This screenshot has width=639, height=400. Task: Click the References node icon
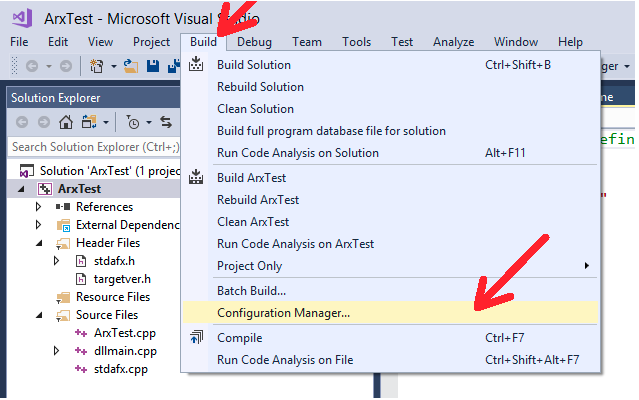tap(63, 207)
